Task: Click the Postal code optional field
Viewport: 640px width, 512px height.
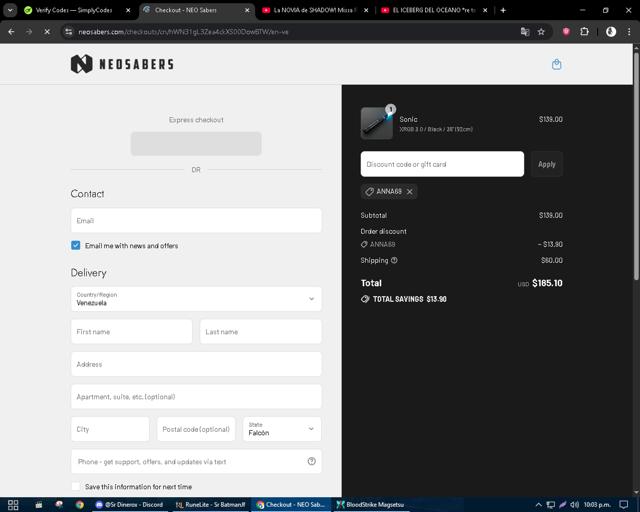Action: point(196,429)
